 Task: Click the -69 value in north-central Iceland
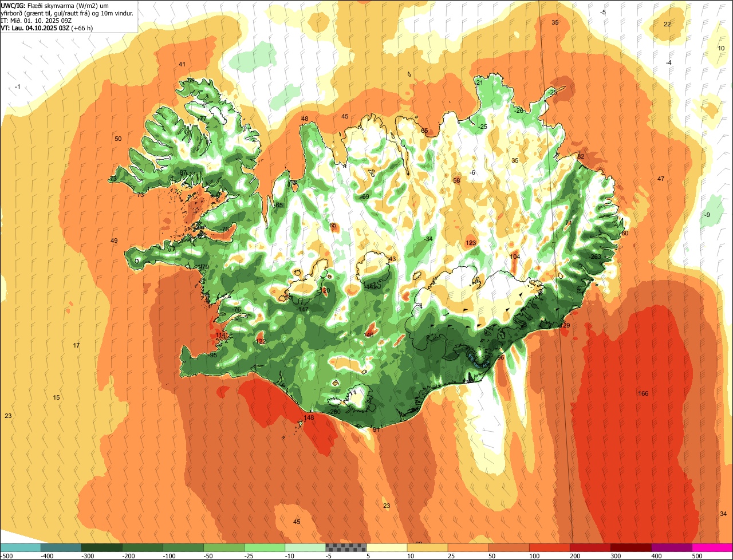coord(365,197)
